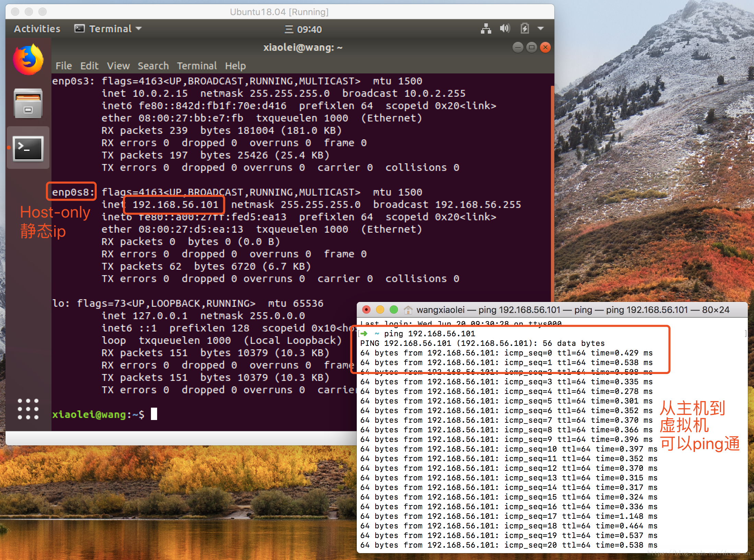Click 'broadcast 192.168.56.255' text
Screen dimensions: 754x560
[447, 205]
